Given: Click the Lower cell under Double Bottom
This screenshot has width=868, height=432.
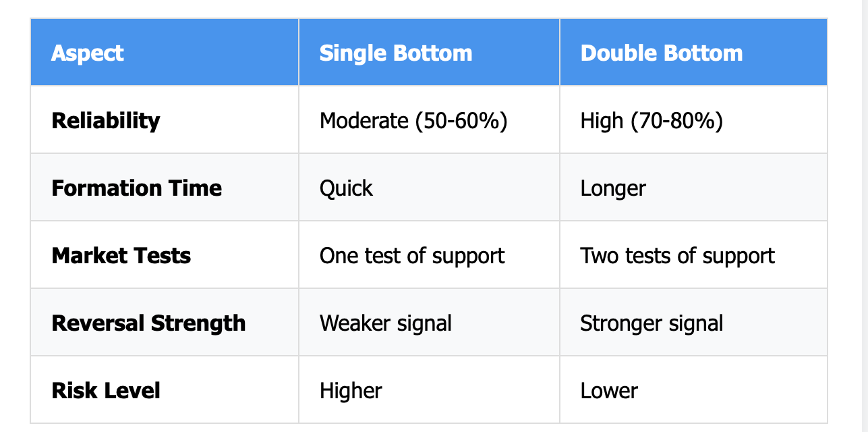Looking at the screenshot, I should click(x=693, y=390).
